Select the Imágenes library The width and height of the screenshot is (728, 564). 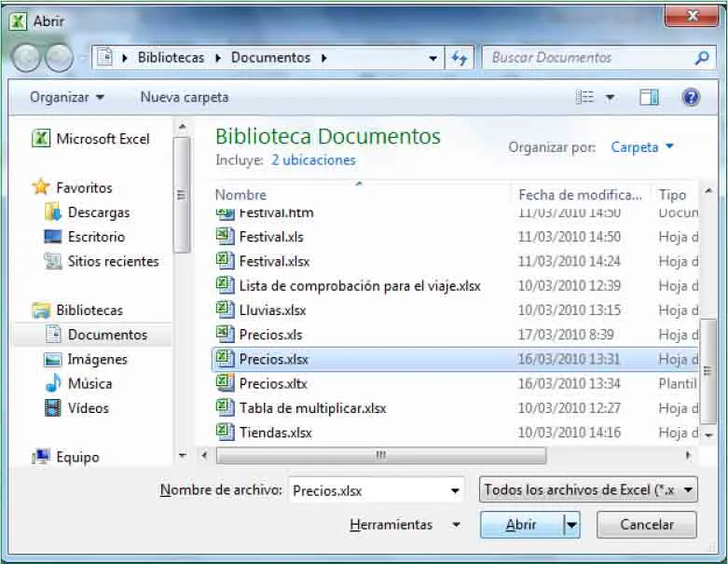coord(97,359)
